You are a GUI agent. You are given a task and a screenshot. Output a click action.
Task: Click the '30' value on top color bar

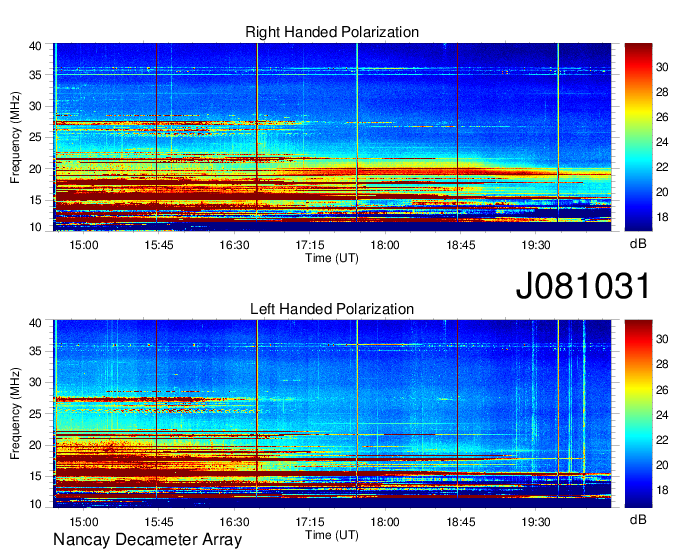(x=662, y=67)
